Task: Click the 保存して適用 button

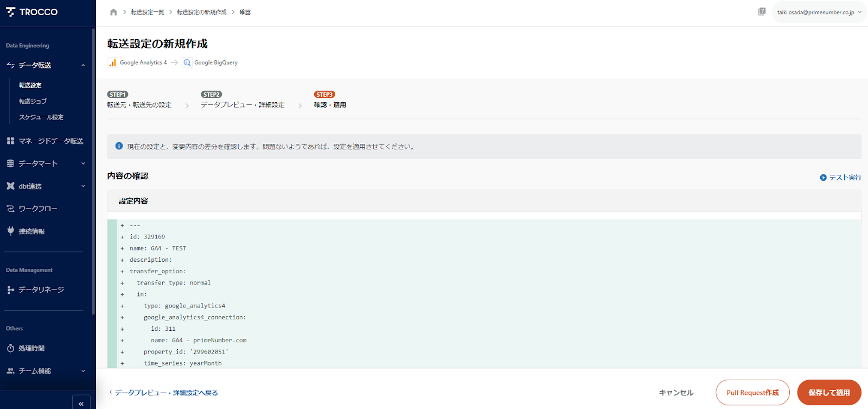Action: pos(829,393)
